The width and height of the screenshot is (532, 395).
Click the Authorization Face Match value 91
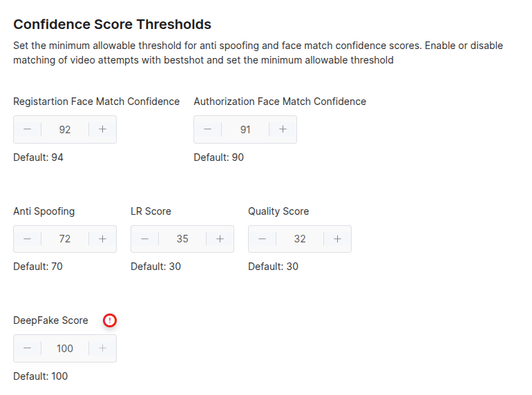(x=245, y=130)
